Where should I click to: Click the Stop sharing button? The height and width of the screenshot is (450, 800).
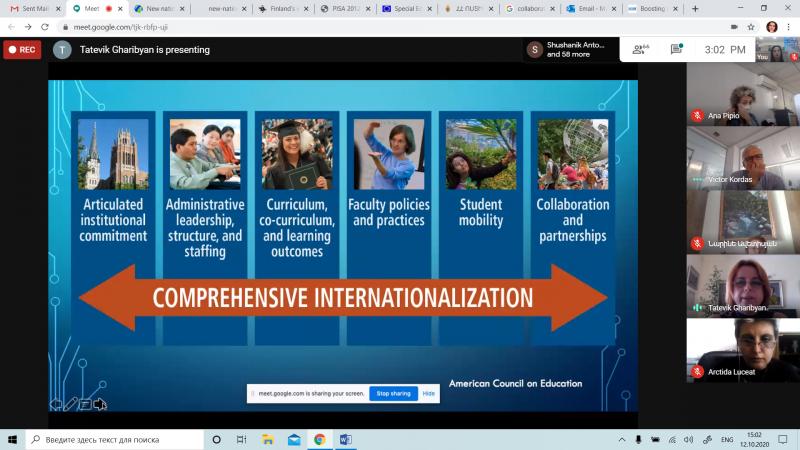tap(393, 393)
